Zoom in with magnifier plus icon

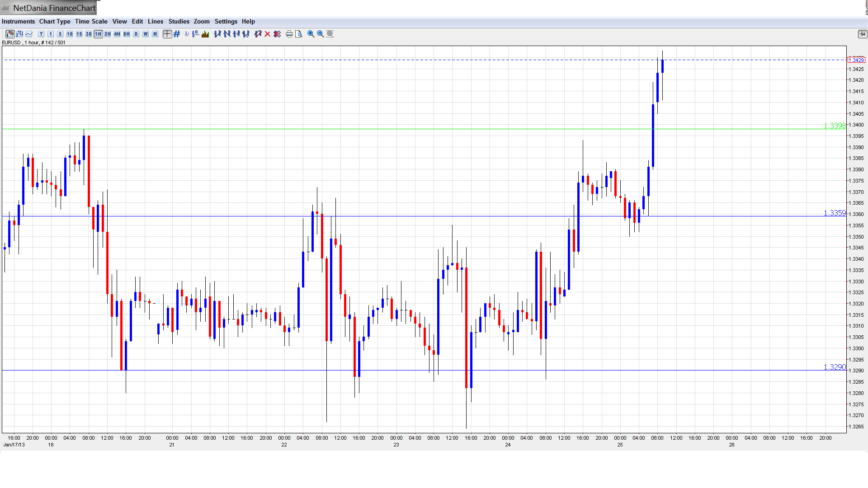click(311, 34)
